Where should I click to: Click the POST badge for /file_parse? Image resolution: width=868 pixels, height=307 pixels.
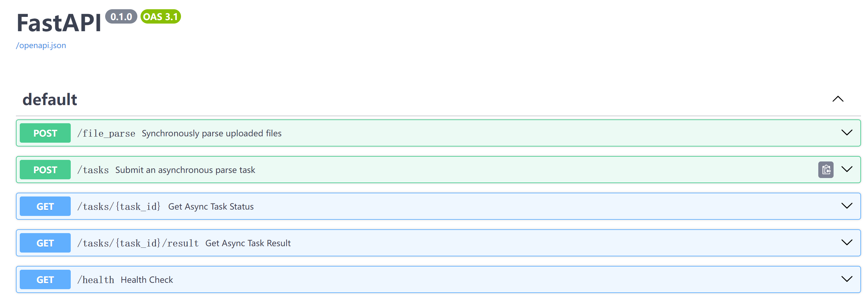point(45,133)
